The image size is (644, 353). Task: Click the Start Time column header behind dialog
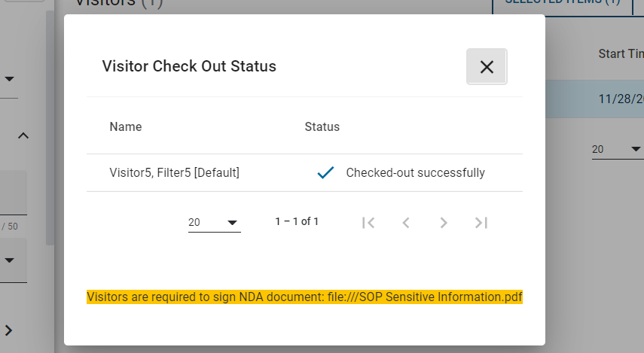pyautogui.click(x=621, y=53)
